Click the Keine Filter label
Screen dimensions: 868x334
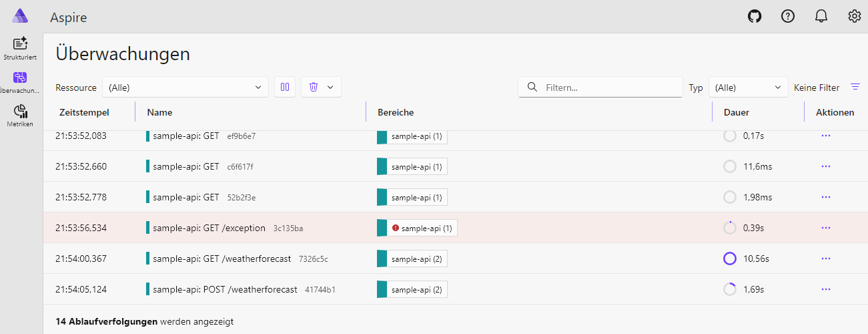(x=817, y=88)
